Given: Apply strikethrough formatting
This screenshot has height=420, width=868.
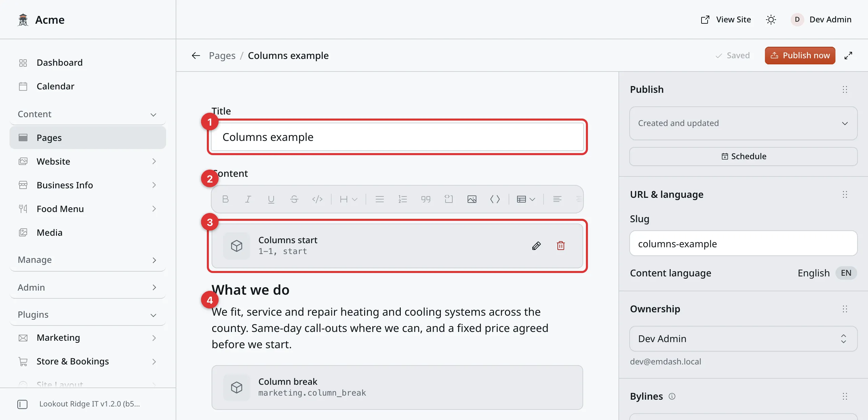Looking at the screenshot, I should [294, 199].
